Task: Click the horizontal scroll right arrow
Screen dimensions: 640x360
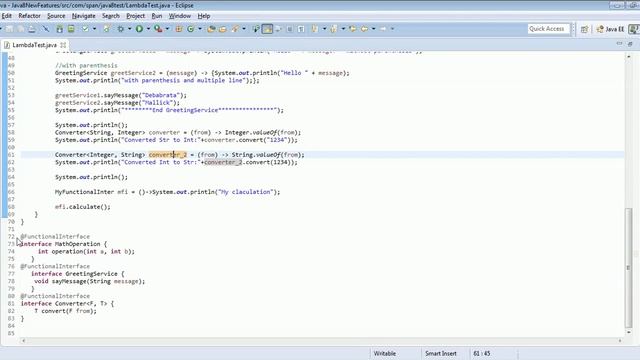Action: pos(620,340)
